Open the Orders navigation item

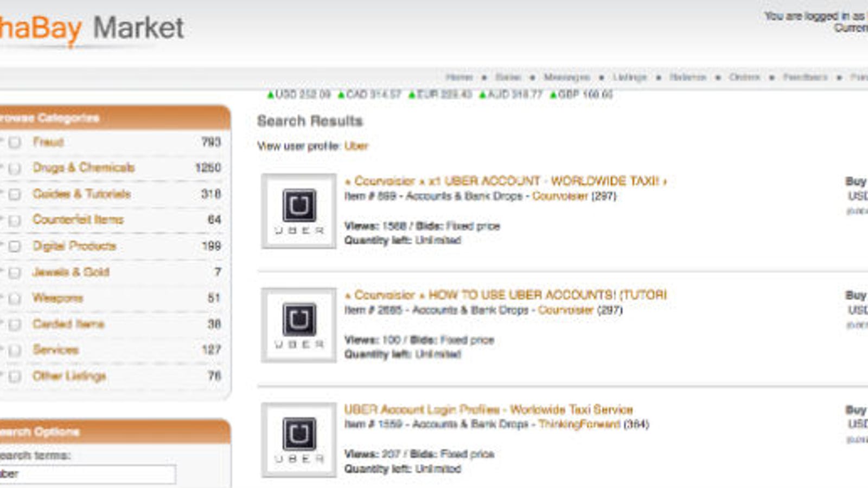pyautogui.click(x=744, y=77)
